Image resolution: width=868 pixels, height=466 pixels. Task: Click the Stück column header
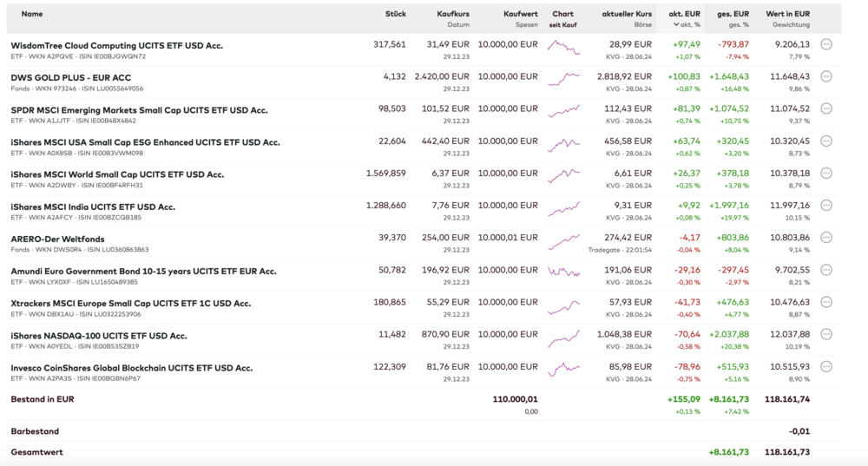point(395,14)
